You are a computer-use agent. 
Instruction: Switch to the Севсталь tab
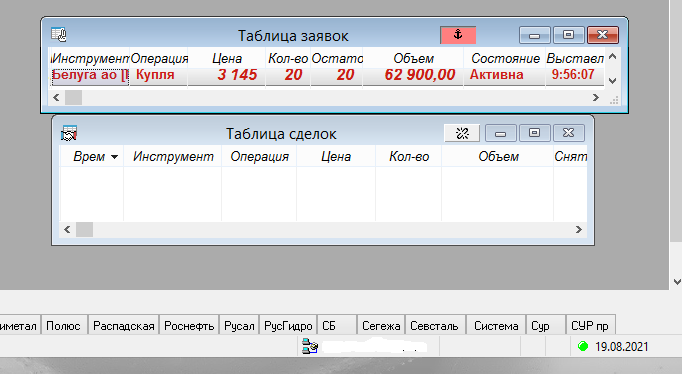point(435,326)
